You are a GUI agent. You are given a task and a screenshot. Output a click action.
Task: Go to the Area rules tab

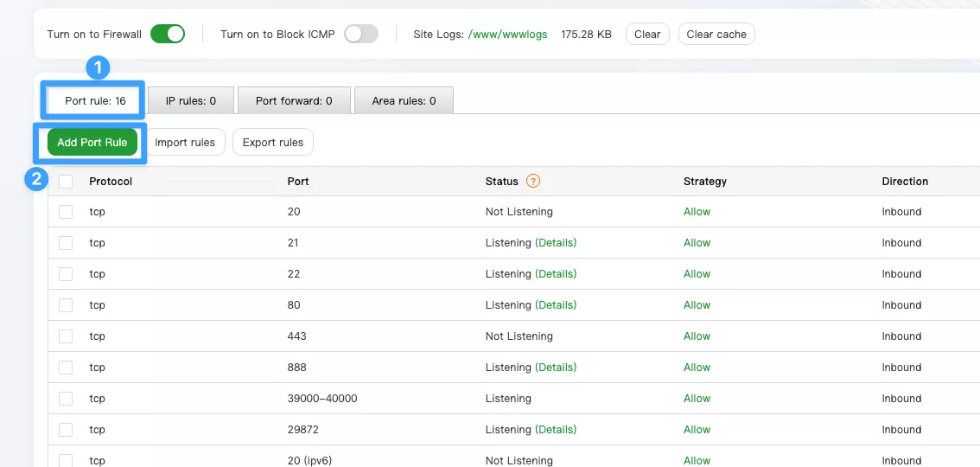(x=404, y=101)
